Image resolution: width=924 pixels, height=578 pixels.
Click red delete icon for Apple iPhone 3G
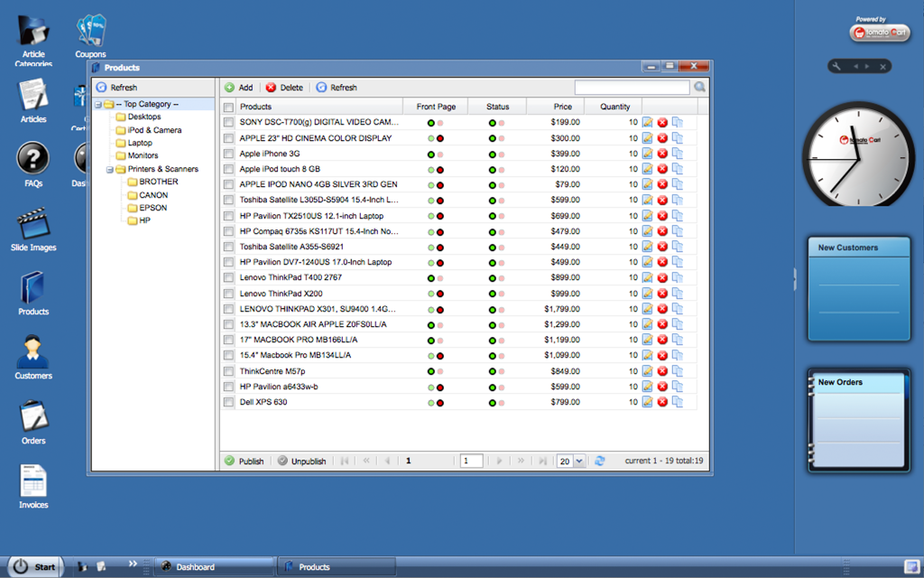pos(662,154)
